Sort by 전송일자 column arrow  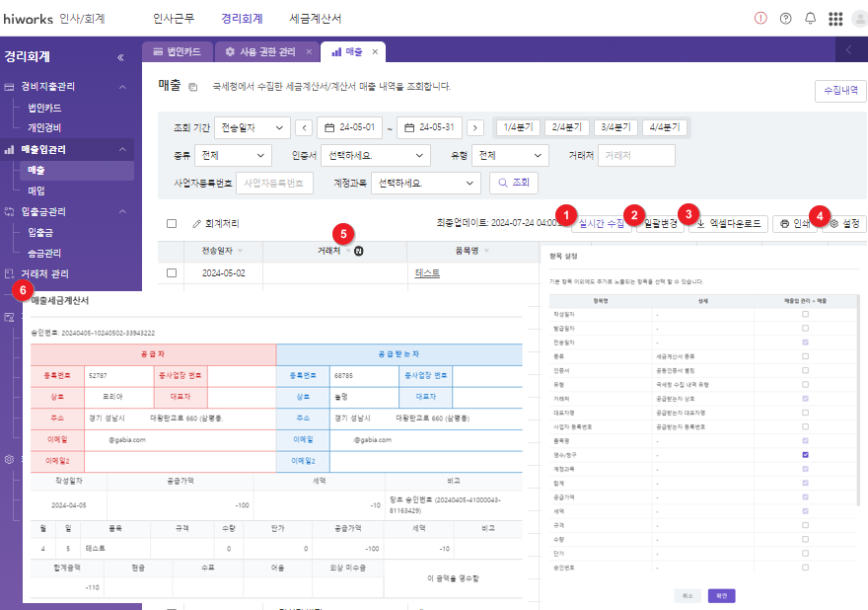point(241,251)
